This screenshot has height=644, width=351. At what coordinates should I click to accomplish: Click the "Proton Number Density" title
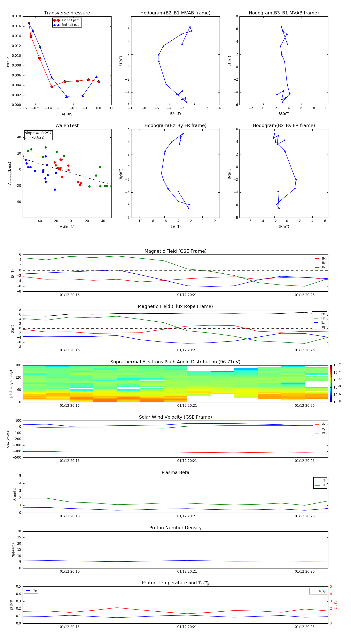point(175,528)
